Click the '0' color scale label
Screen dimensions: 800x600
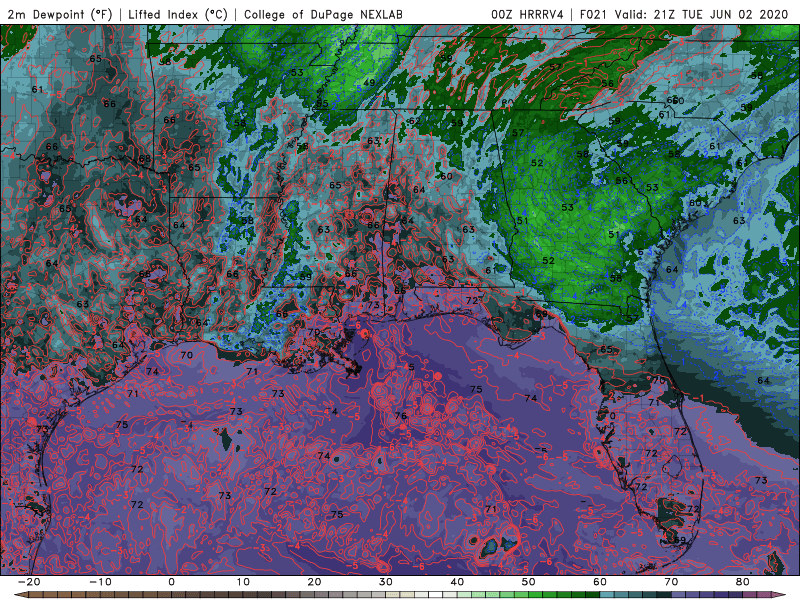(171, 582)
